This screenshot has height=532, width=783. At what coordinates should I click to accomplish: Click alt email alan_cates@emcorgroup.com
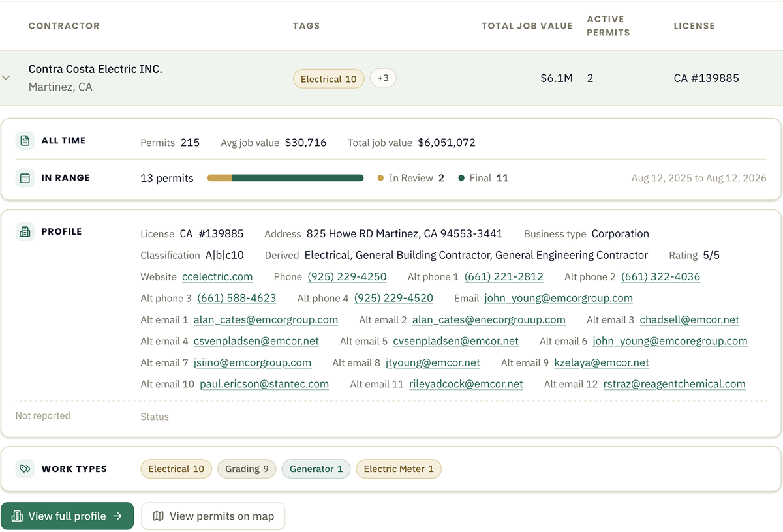click(x=266, y=319)
